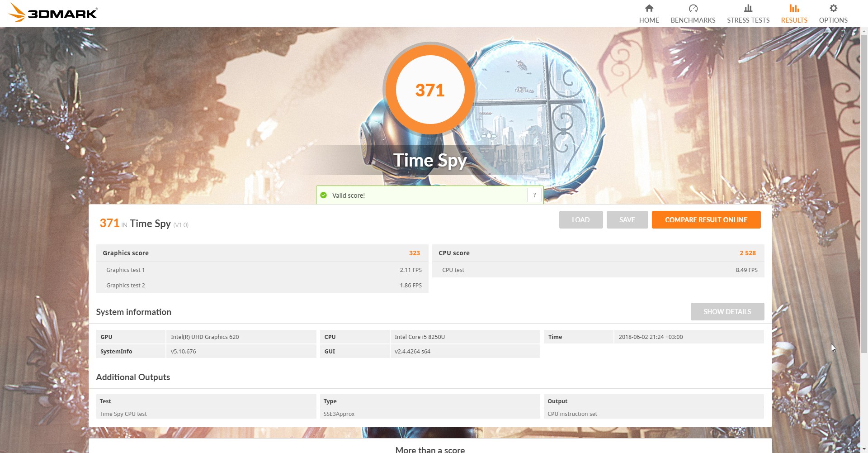Click the LOAD button
Viewport: 868px width, 453px height.
point(581,220)
